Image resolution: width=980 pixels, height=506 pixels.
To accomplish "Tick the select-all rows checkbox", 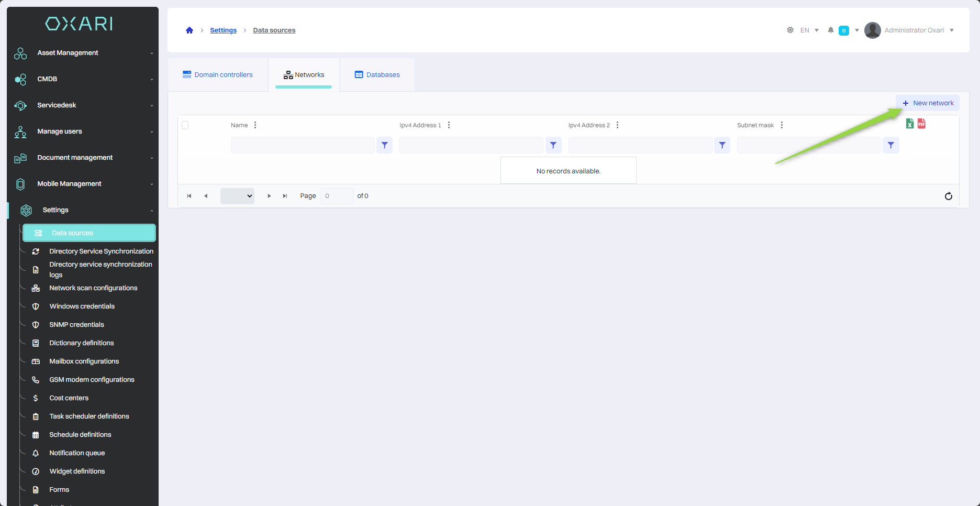I will pyautogui.click(x=185, y=125).
